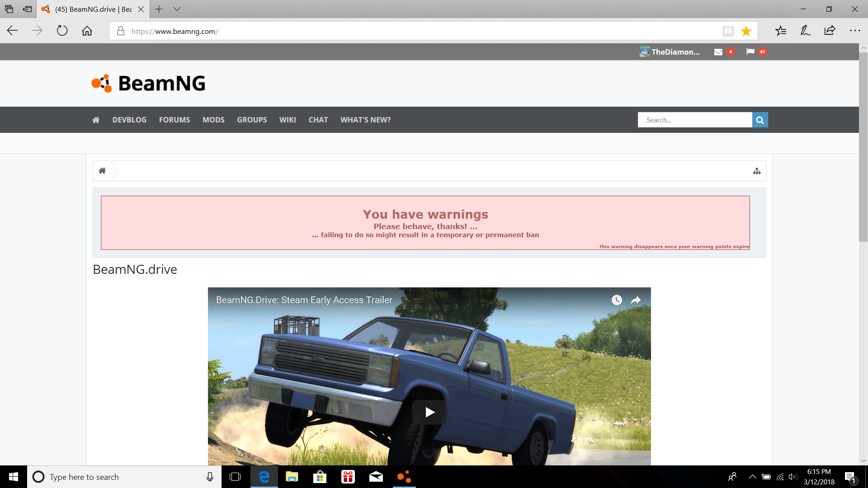868x488 pixels.
Task: Go back in browser
Action: point(13,31)
